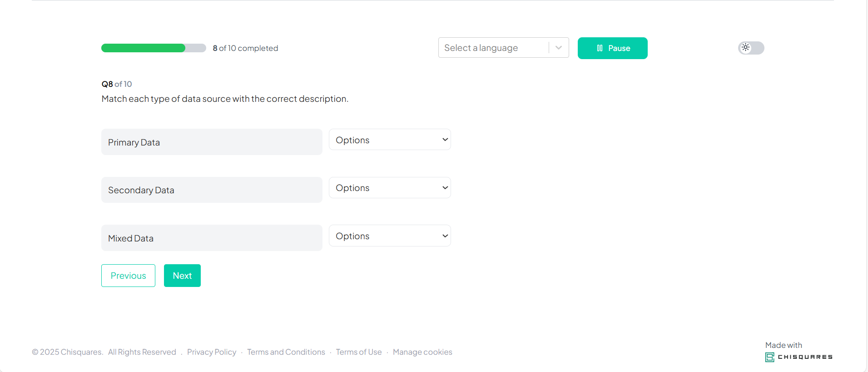Image resolution: width=868 pixels, height=372 pixels.
Task: Open the Terms of Use link
Action: [x=359, y=352]
